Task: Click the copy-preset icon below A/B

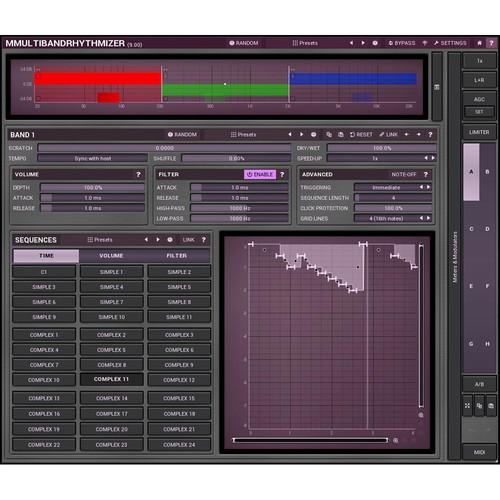Action: click(x=479, y=406)
